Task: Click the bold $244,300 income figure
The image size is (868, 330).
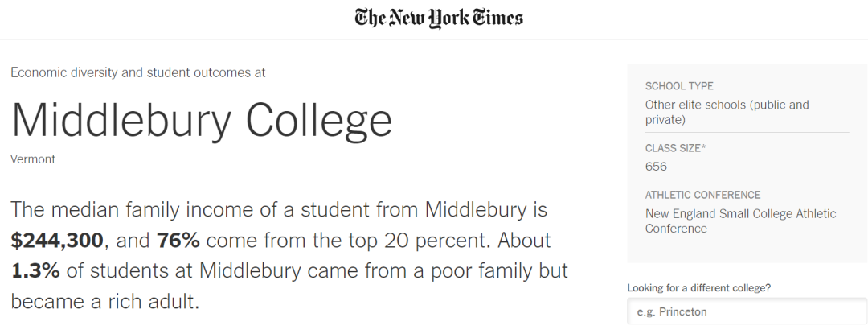Action: [57, 241]
